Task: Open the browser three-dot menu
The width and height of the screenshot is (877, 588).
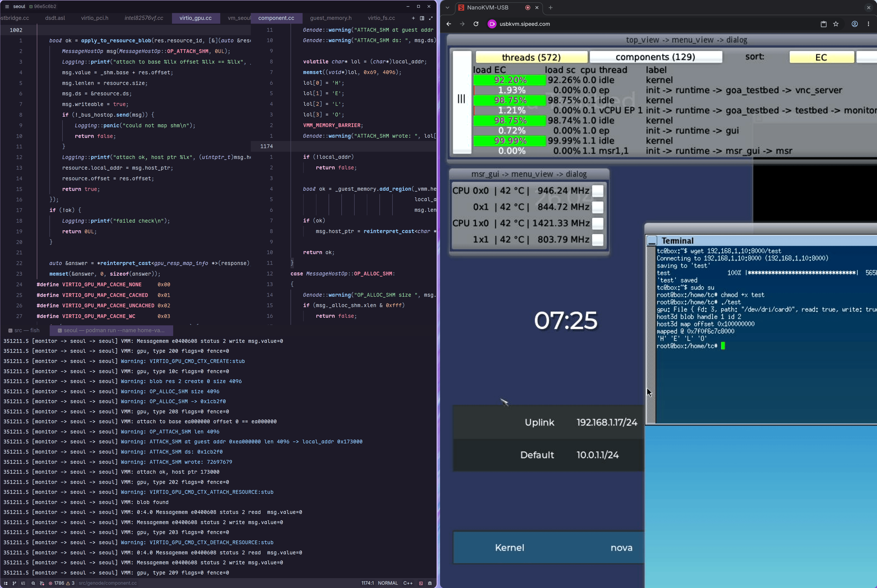Action: point(868,24)
